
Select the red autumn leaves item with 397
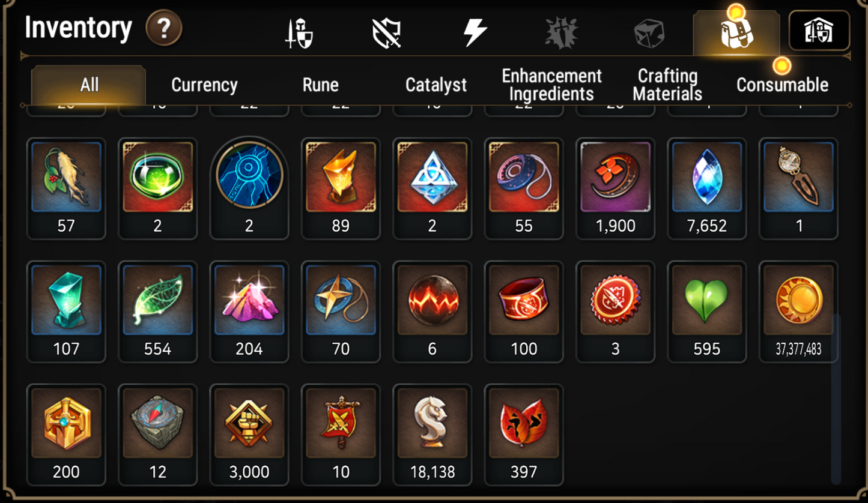(524, 435)
